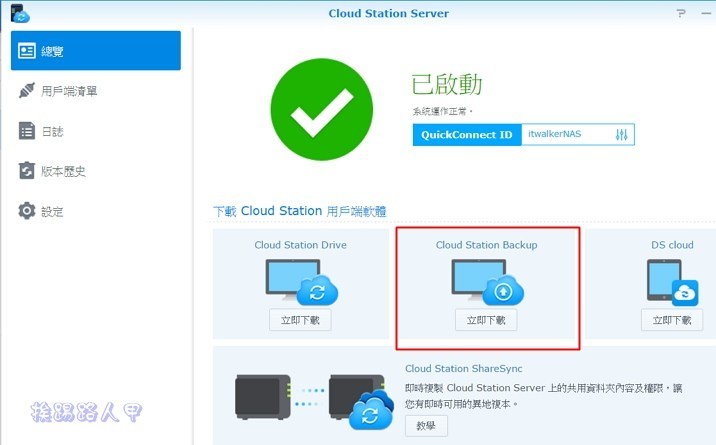716x445 pixels.
Task: Open the help question mark icon
Action: point(682,14)
